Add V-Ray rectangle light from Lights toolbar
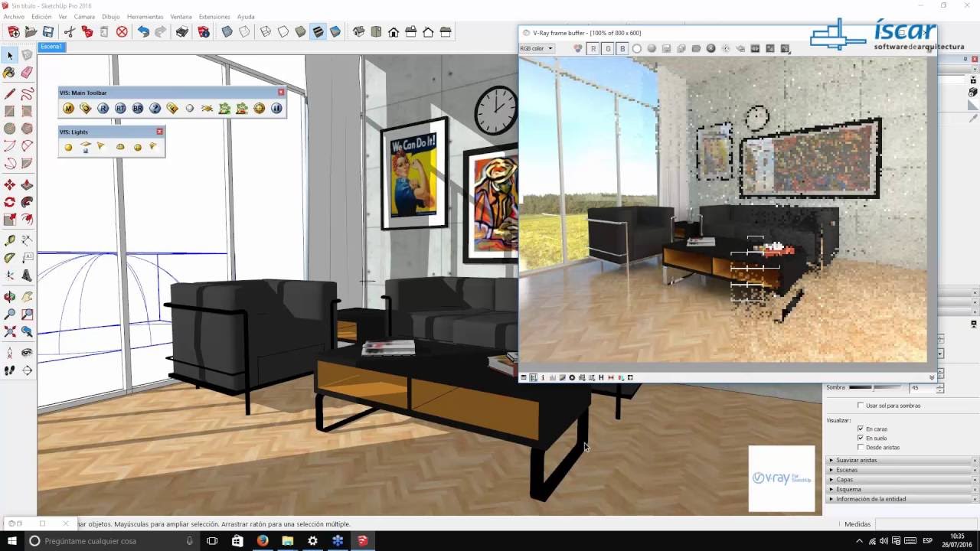The height and width of the screenshot is (551, 980). pos(86,147)
